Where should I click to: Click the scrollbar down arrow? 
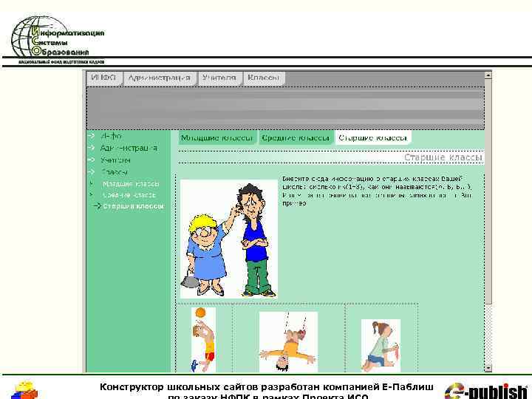(488, 368)
